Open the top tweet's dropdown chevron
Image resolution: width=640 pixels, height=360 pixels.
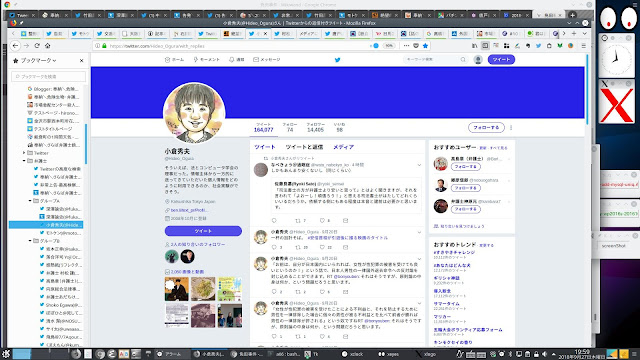click(419, 165)
